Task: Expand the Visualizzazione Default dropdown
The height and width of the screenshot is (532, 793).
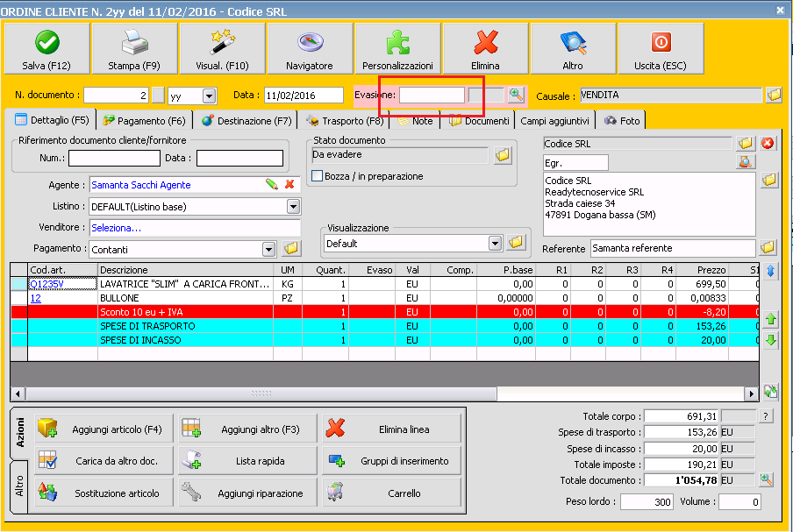Action: click(495, 243)
